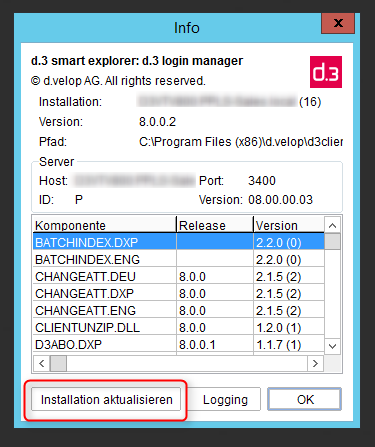Select the BATCHINDEX.ENG row
This screenshot has height=447, width=375.
[x=178, y=259]
